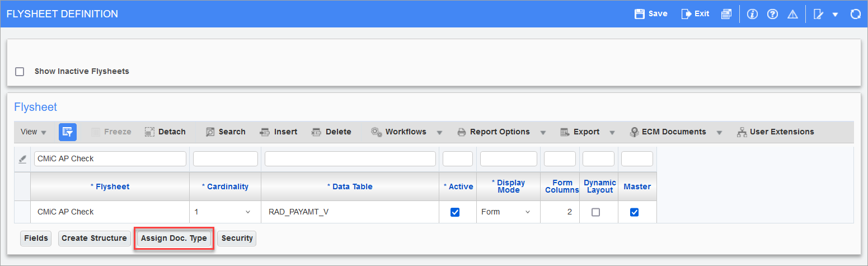The image size is (868, 266).
Task: Open the help question mark icon
Action: (772, 14)
